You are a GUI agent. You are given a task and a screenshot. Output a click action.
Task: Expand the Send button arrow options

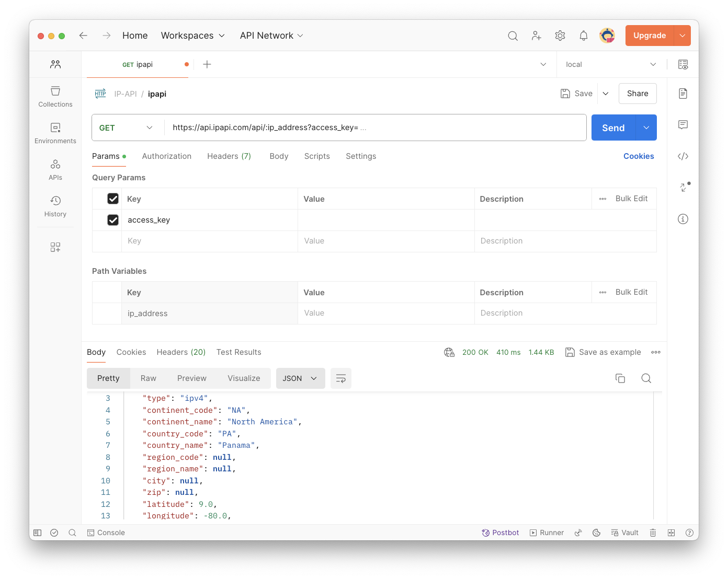(646, 128)
